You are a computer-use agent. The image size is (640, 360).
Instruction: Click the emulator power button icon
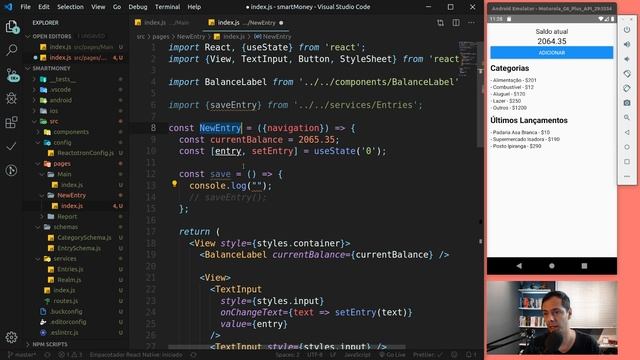click(627, 30)
